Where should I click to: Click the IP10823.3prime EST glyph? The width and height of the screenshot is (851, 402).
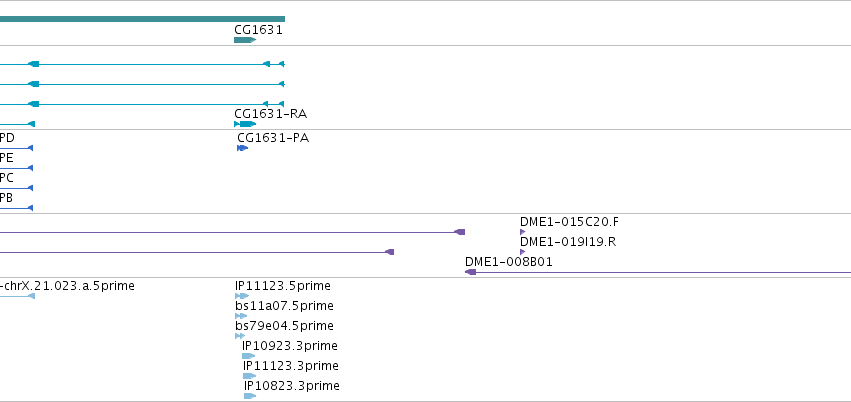click(250, 397)
